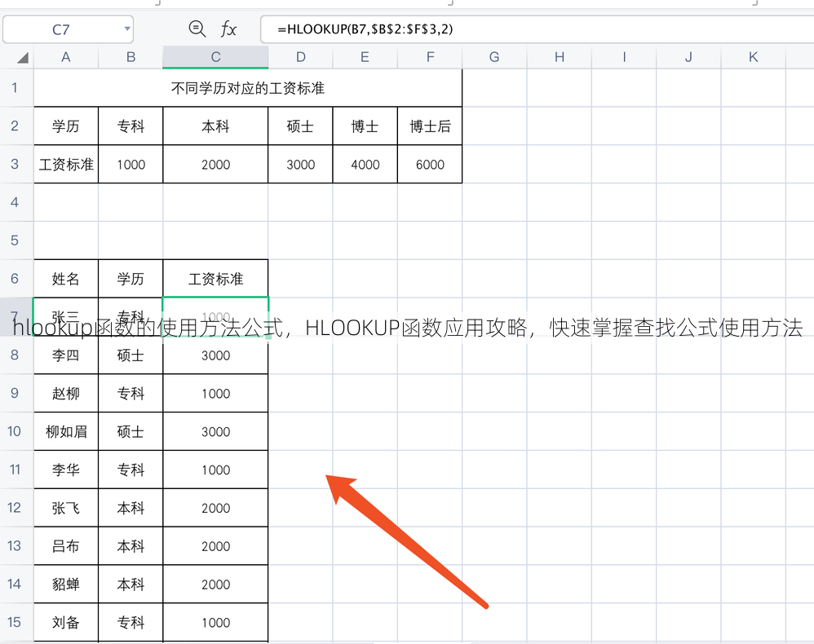Click the 吕布 name cell

pos(66,546)
